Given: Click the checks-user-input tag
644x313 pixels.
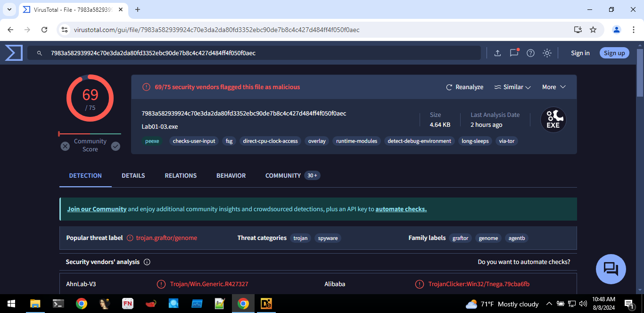Looking at the screenshot, I should (194, 141).
